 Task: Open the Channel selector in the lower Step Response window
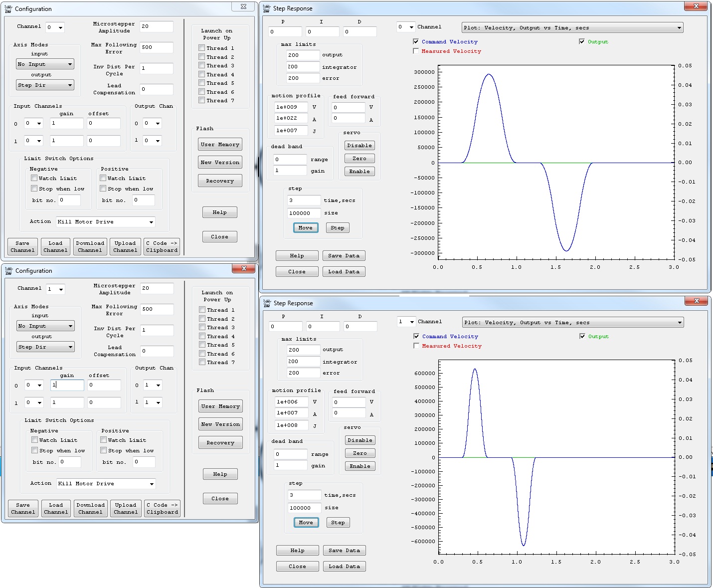(406, 322)
